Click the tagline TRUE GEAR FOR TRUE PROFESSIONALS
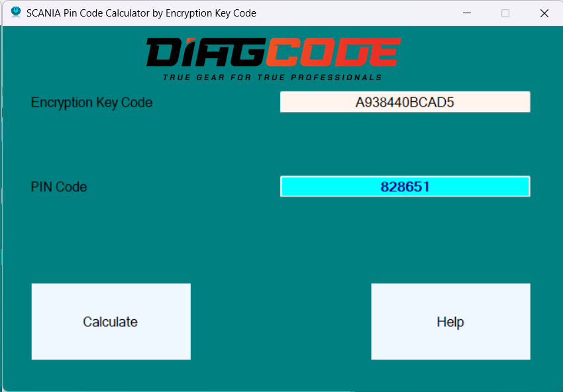The width and height of the screenshot is (563, 392). click(x=273, y=75)
